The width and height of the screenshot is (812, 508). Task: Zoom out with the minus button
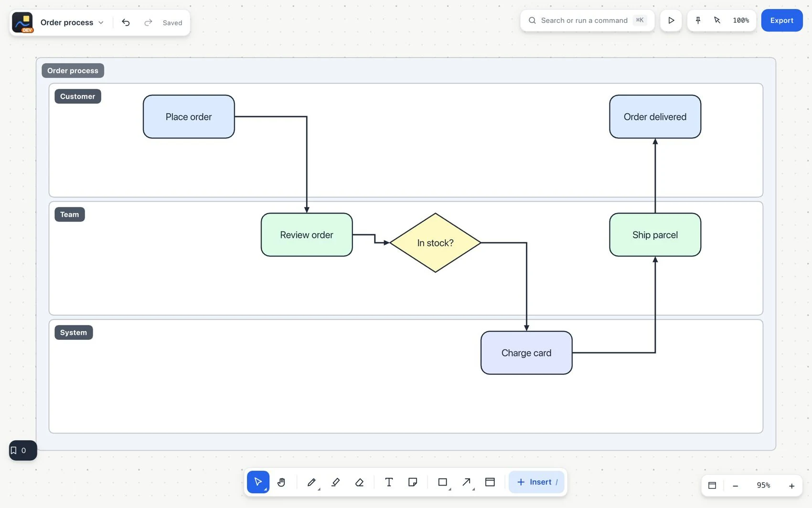[736, 486]
